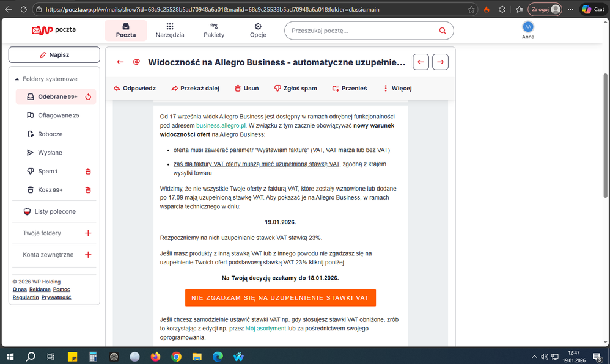Open the Opcje tab
Viewport: 610px width, 364px height.
click(258, 31)
